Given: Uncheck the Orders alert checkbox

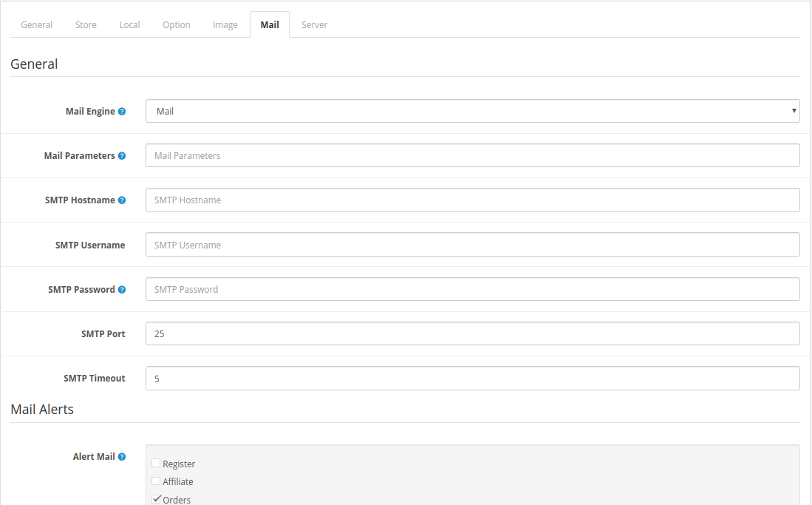Looking at the screenshot, I should pyautogui.click(x=156, y=499).
